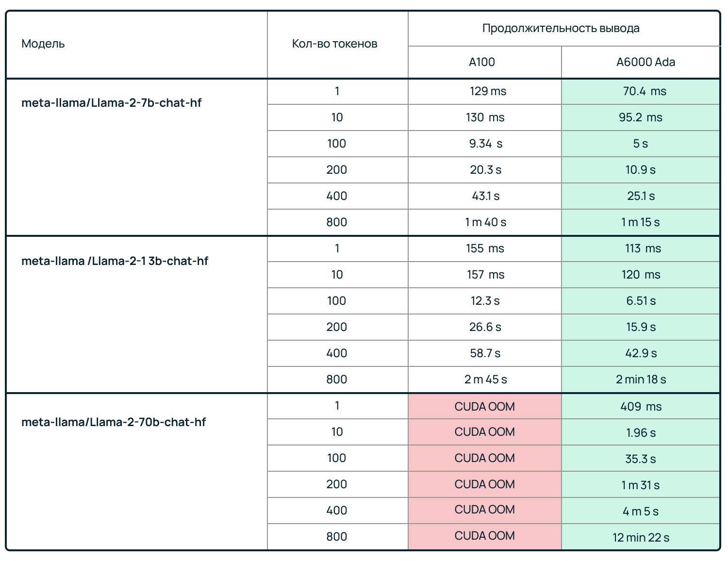This screenshot has height=561, width=728.
Task: Select the 409 ms green cell
Action: [x=641, y=407]
